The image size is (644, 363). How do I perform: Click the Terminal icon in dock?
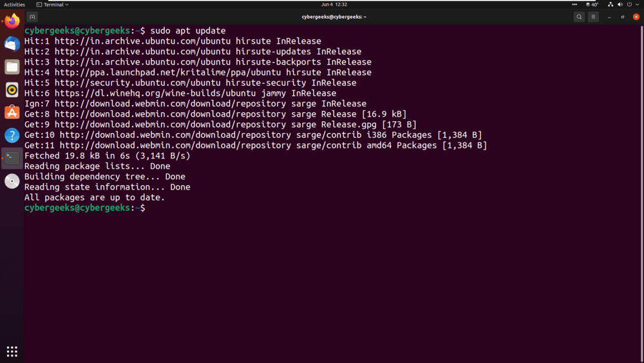click(x=12, y=158)
